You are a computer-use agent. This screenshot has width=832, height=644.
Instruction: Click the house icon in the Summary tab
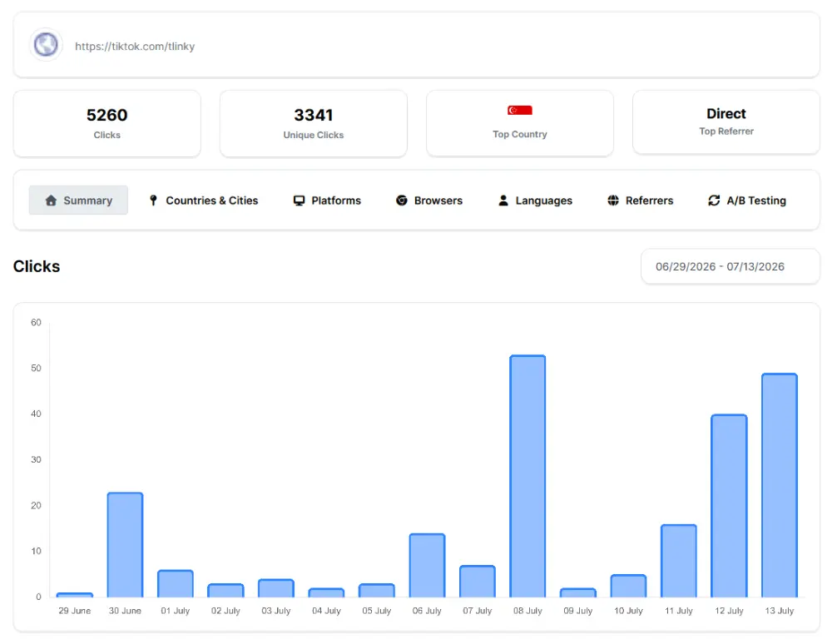click(51, 201)
